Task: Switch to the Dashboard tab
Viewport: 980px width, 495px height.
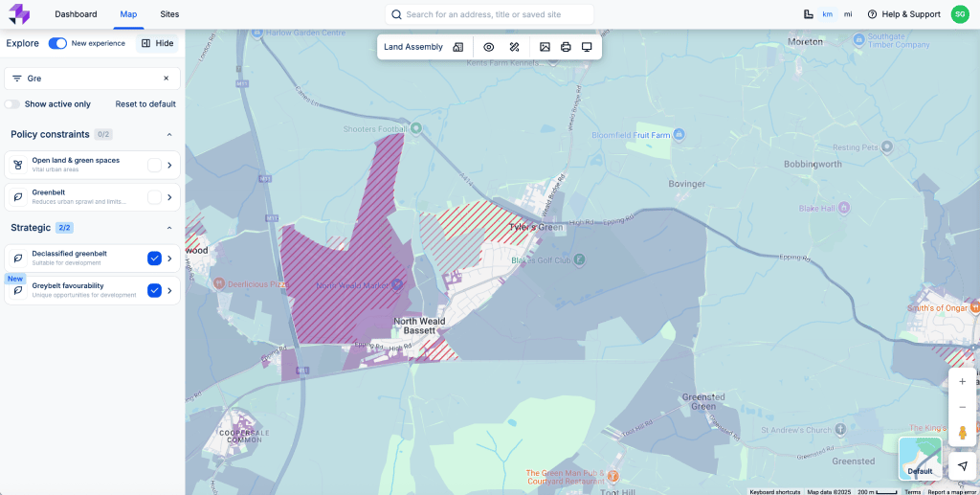Action: click(x=76, y=14)
